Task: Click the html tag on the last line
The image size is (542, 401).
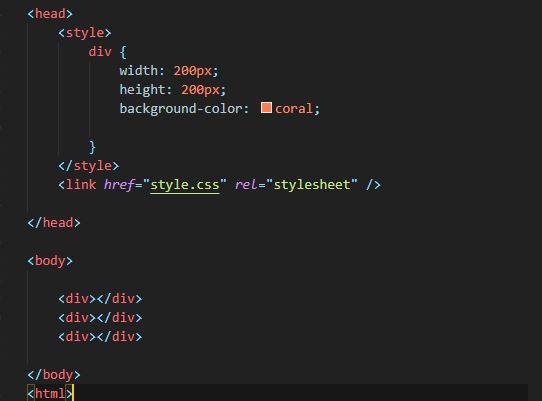Action: pyautogui.click(x=50, y=394)
